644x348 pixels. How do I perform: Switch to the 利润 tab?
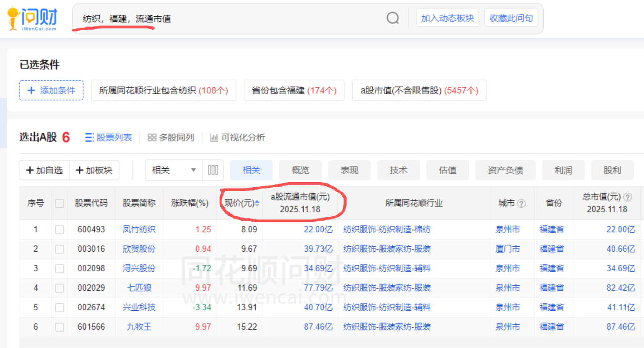coord(563,170)
